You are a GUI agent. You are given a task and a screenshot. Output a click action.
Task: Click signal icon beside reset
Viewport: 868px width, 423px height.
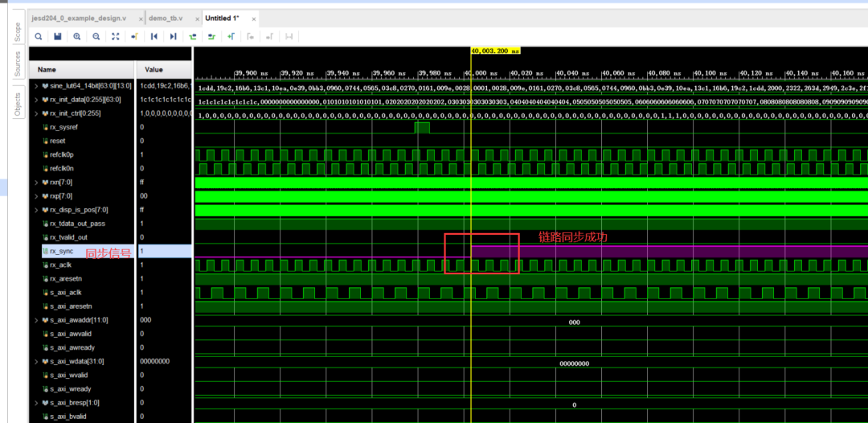(45, 141)
